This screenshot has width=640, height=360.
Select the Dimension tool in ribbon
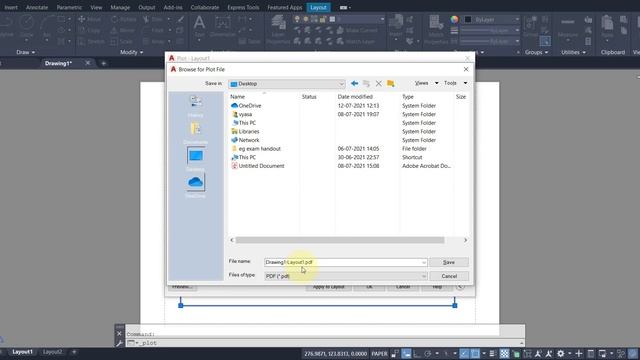point(223,26)
